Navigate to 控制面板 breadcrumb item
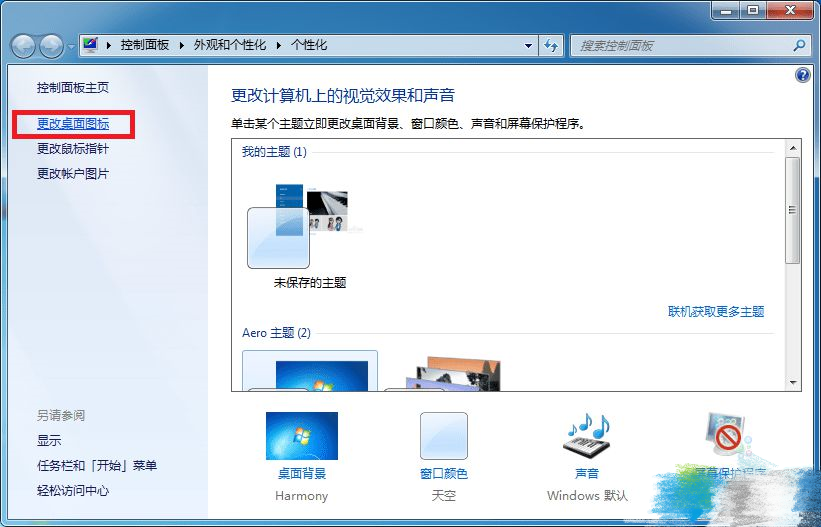 (x=144, y=46)
